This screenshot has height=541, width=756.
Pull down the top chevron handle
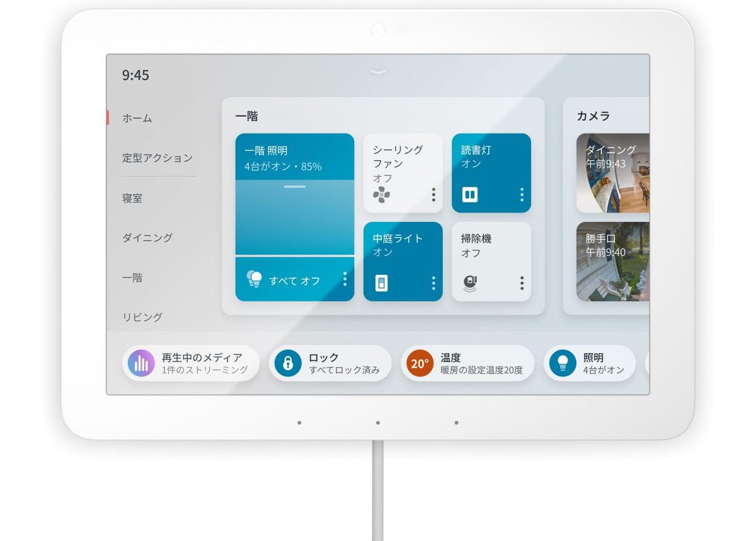tap(378, 72)
